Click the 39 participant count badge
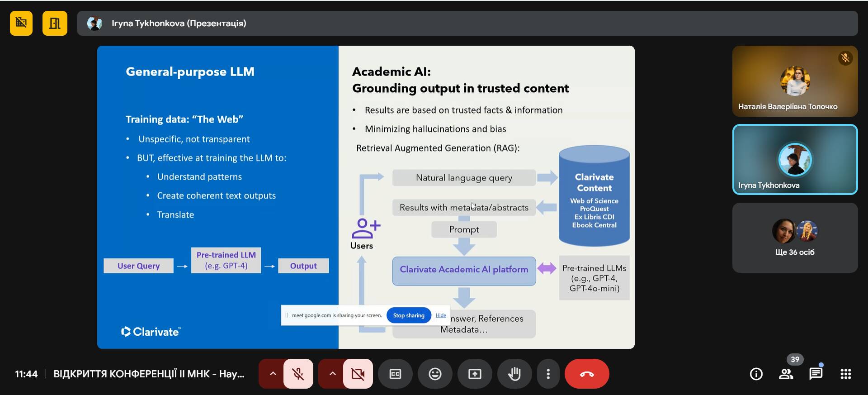This screenshot has height=395, width=868. coord(795,359)
